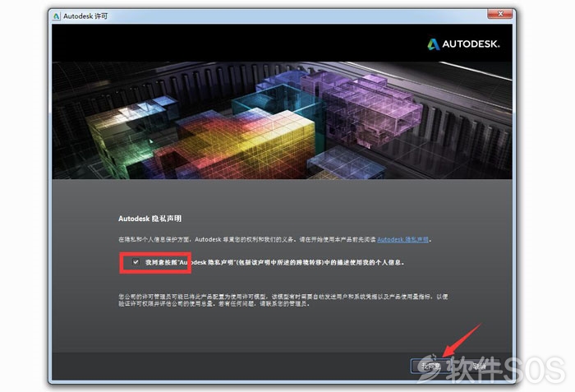Click the checkbox label text '我同意按照'
575x392 pixels.
pos(161,262)
